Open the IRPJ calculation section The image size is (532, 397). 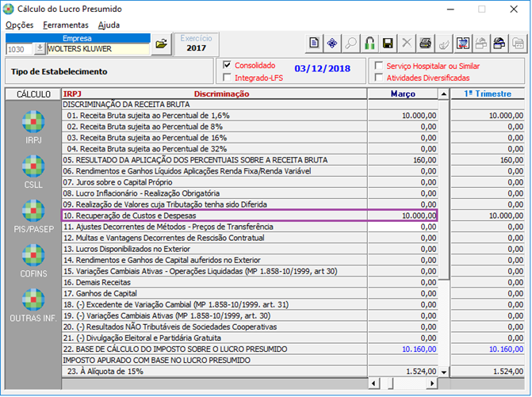click(33, 125)
